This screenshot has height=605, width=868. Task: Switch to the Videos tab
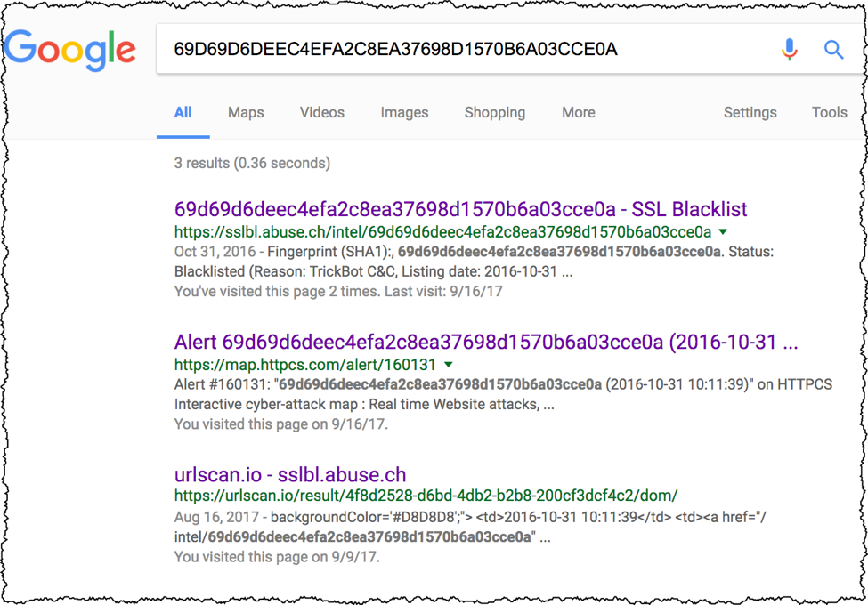(x=322, y=112)
